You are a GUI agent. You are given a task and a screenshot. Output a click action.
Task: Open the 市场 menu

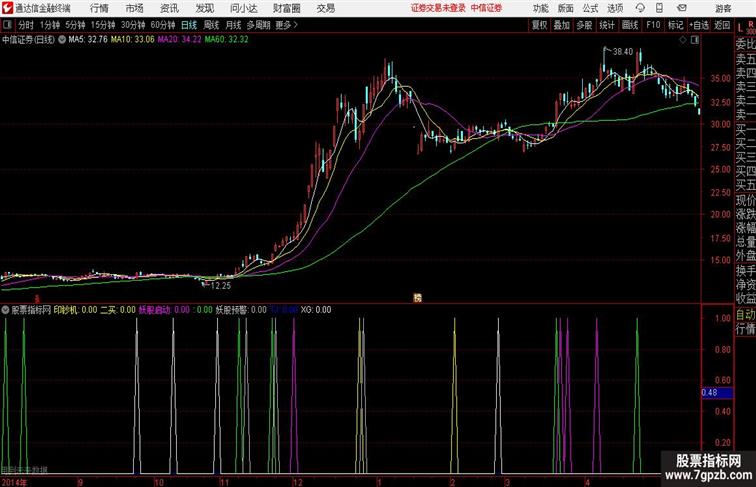(134, 8)
